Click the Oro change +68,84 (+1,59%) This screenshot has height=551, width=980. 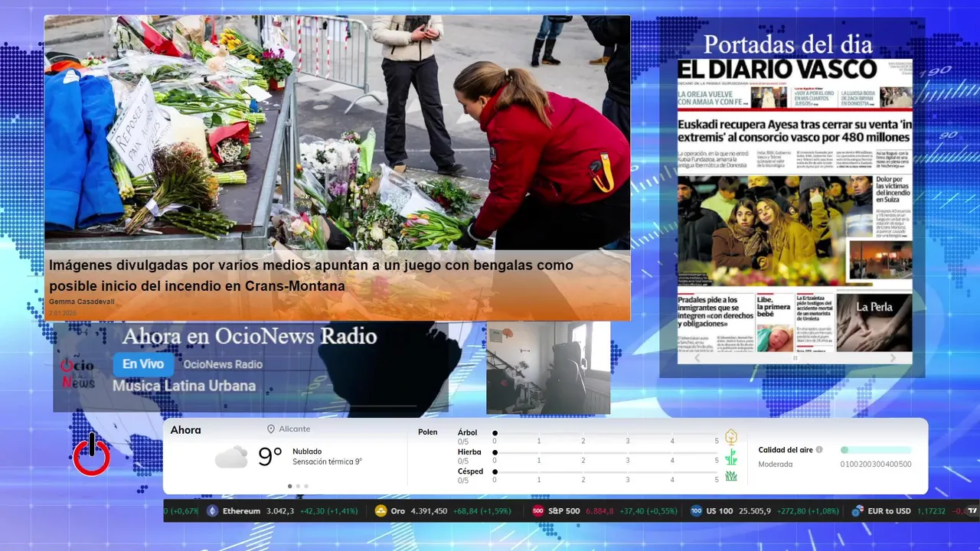[482, 511]
